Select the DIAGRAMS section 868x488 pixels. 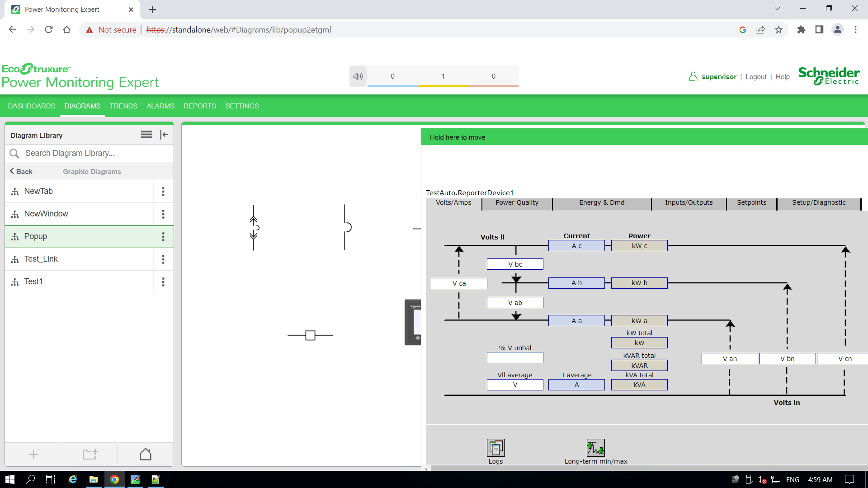coord(82,106)
